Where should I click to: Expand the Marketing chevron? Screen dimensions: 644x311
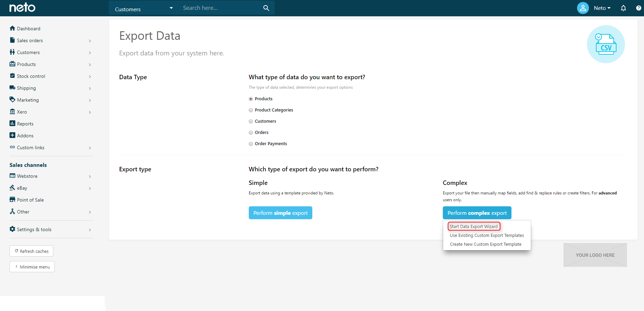(x=90, y=100)
